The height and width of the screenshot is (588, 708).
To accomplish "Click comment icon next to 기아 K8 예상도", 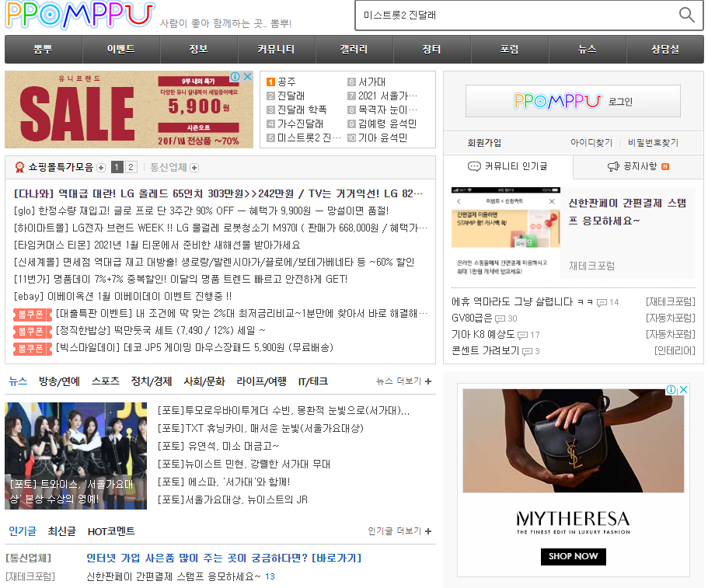I will coord(522,336).
